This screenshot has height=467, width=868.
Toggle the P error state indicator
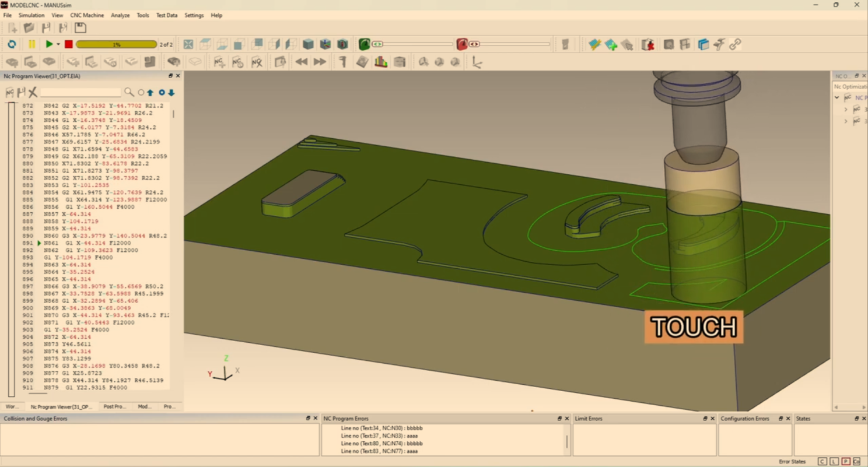(845, 461)
